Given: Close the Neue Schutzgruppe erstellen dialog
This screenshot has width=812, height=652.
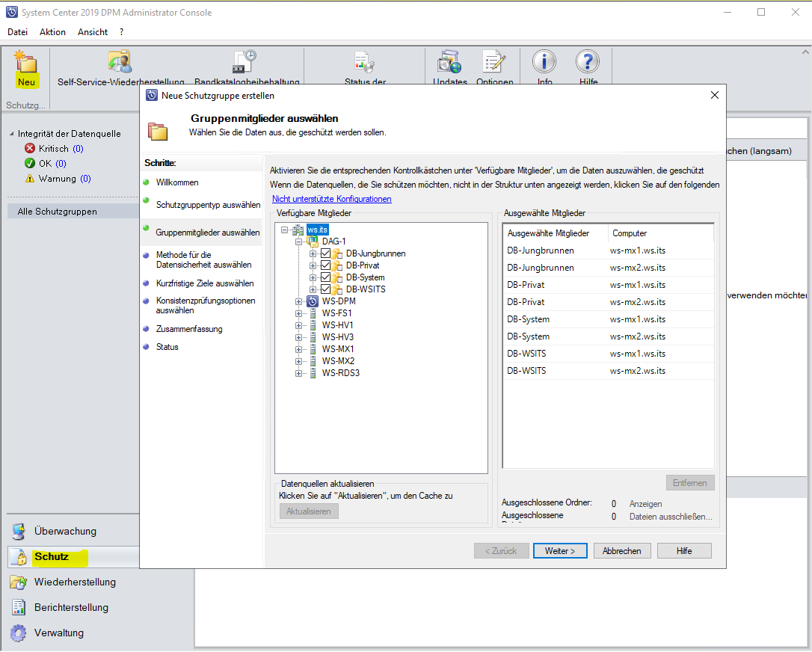Looking at the screenshot, I should tap(715, 95).
